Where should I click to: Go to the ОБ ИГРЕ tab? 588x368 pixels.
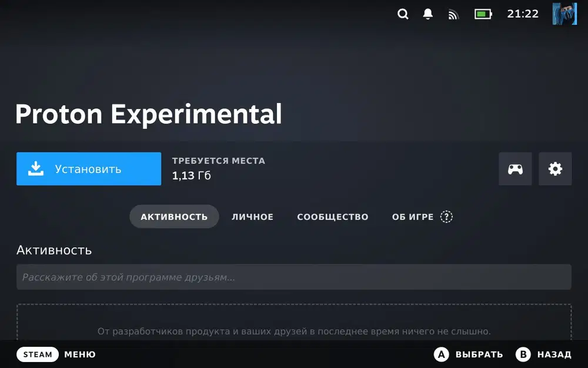coord(413,217)
